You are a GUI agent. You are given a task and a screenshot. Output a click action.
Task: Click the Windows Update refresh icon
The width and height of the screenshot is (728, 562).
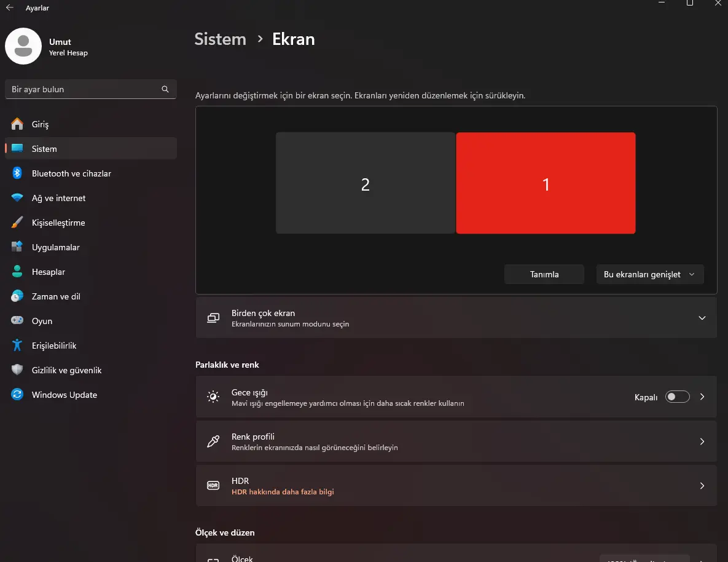click(17, 394)
